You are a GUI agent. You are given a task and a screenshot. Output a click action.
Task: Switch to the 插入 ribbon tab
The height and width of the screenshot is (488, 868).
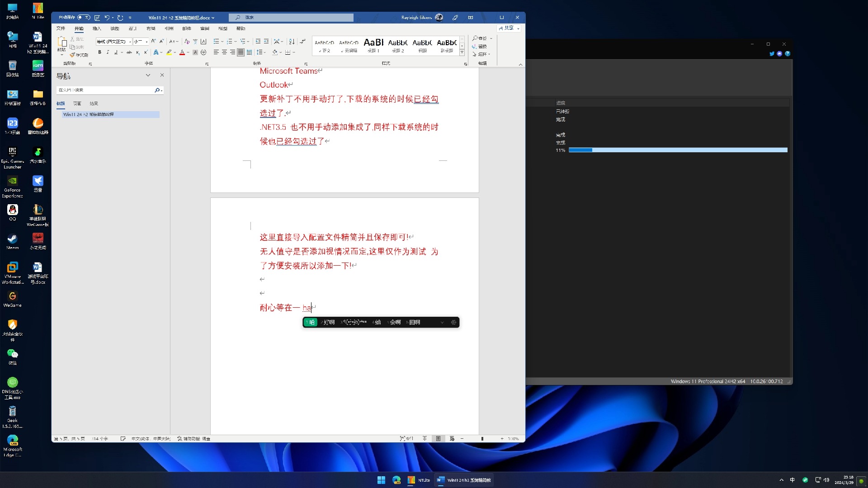[96, 28]
